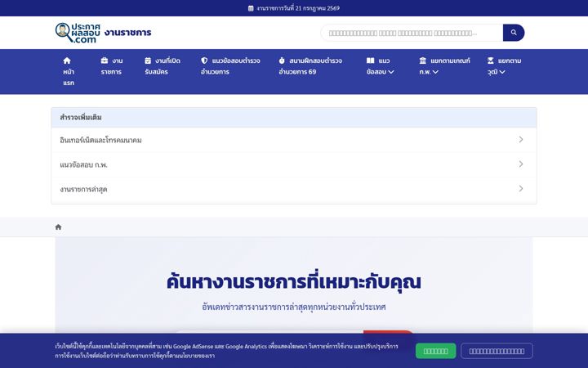
Task: Click the ค้นหางานราชการที่เหมาะกับคุณ heading
Action: pyautogui.click(x=294, y=281)
